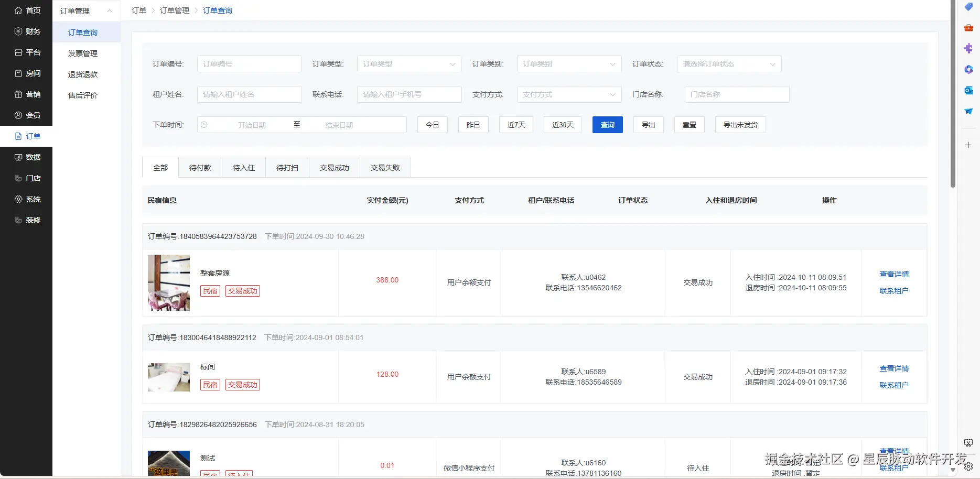Image resolution: width=980 pixels, height=479 pixels.
Task: Click the 导出未发货 button
Action: pyautogui.click(x=740, y=125)
